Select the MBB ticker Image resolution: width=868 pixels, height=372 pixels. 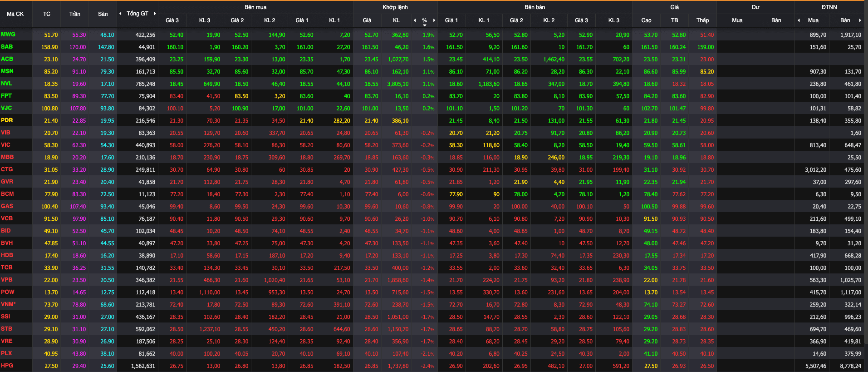coord(7,157)
